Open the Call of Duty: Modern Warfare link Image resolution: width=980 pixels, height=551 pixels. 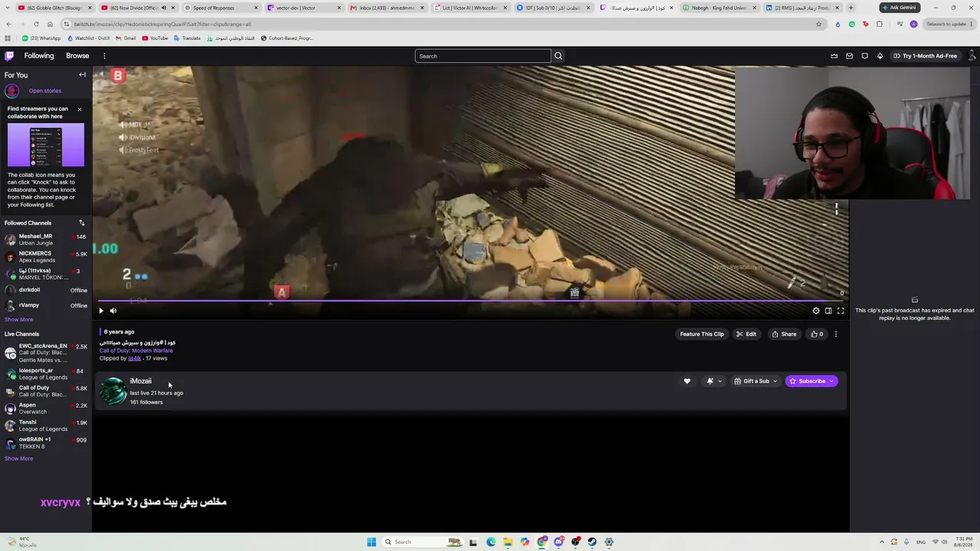coord(136,350)
